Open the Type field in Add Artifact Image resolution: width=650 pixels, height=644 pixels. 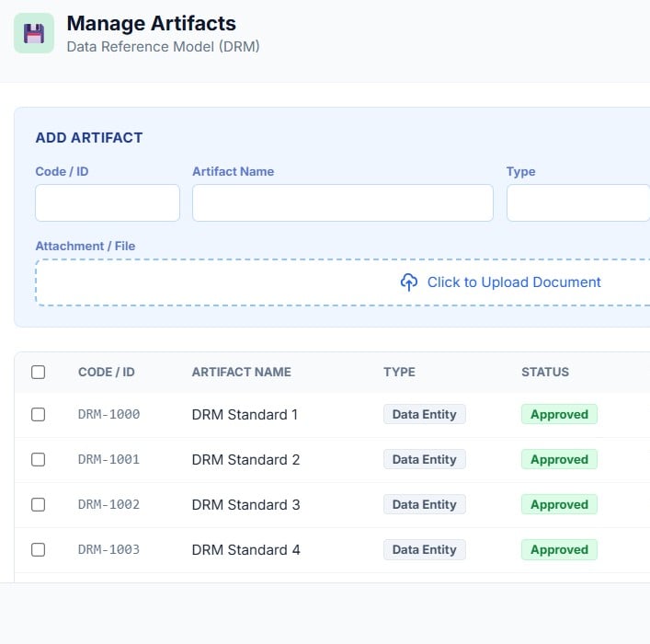[577, 203]
